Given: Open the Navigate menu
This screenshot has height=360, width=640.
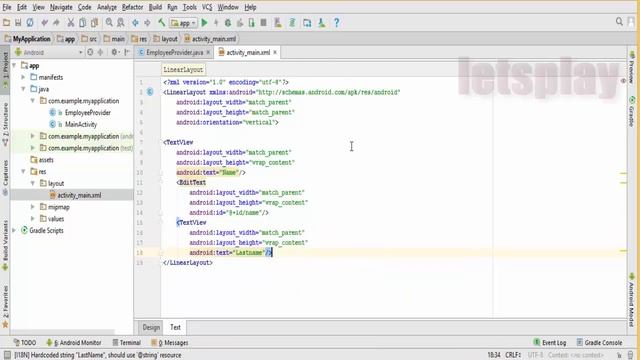Looking at the screenshot, I should click(x=61, y=7).
